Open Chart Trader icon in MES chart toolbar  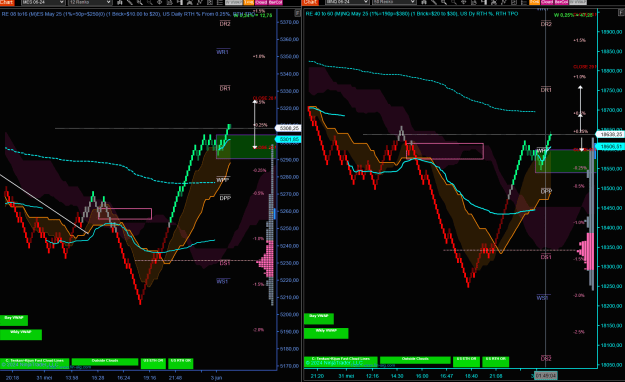(x=169, y=2)
